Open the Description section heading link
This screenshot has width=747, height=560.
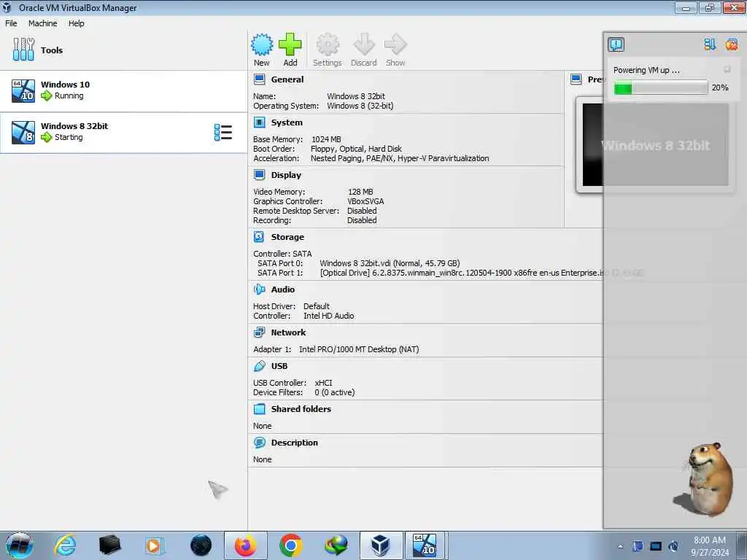tap(295, 443)
